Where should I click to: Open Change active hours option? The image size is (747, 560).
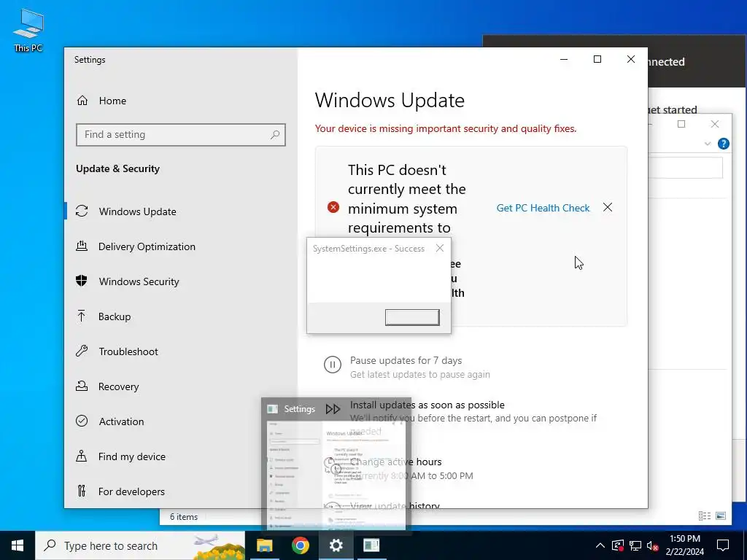[x=396, y=462]
